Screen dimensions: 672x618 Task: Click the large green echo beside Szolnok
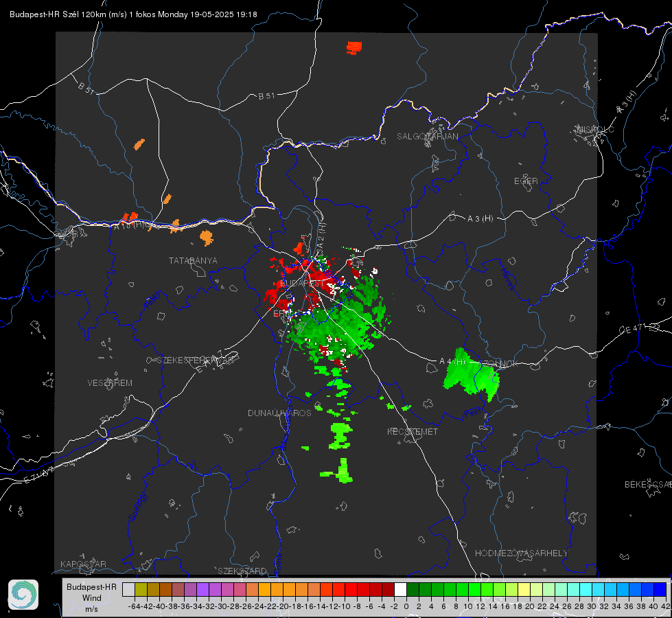[x=471, y=375]
